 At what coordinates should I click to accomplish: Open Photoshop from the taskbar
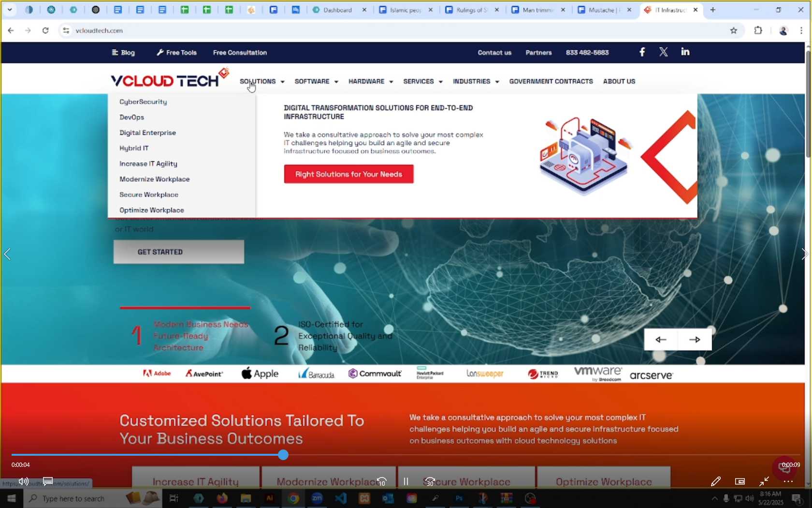coord(459,498)
